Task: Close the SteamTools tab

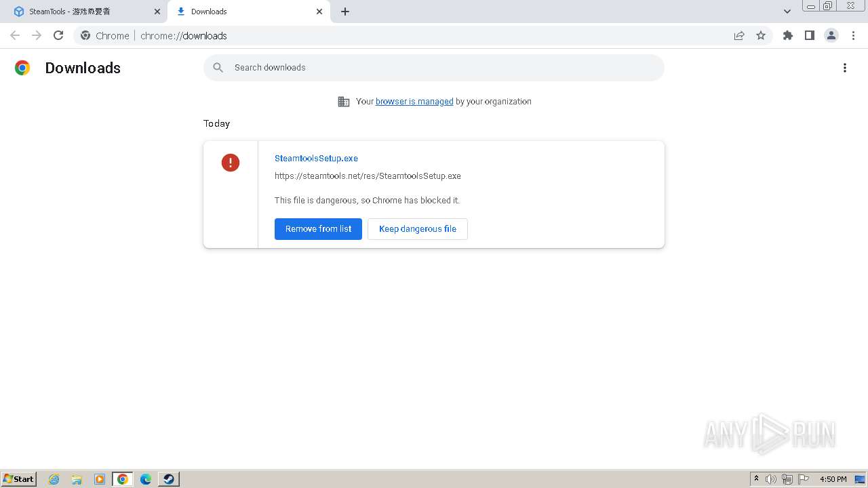Action: (157, 12)
